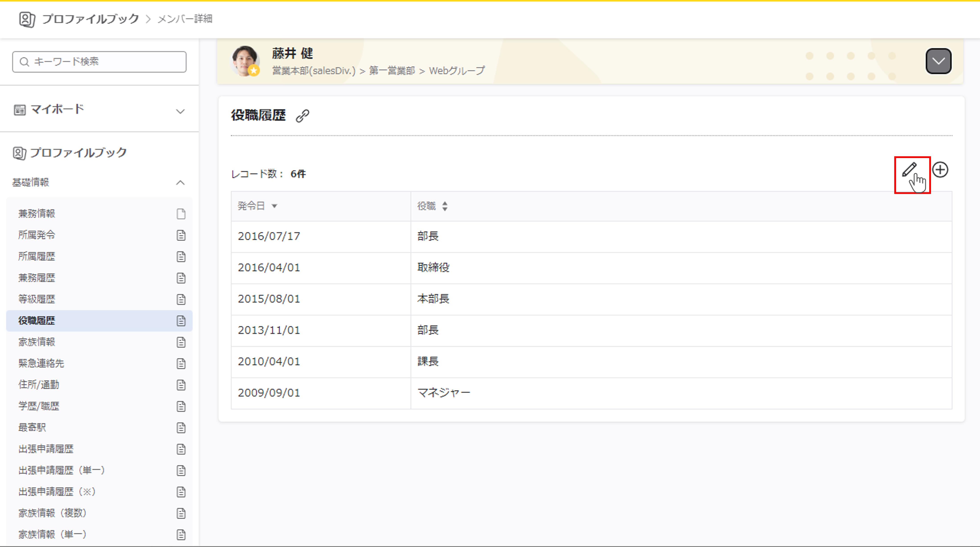The height and width of the screenshot is (547, 980).
Task: Expand the member header dropdown button
Action: point(938,61)
